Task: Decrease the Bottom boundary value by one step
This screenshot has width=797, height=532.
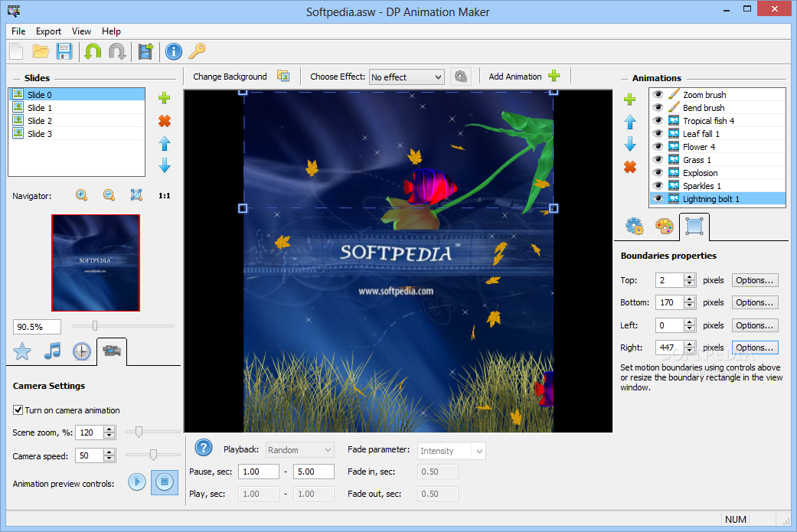Action: 689,306
